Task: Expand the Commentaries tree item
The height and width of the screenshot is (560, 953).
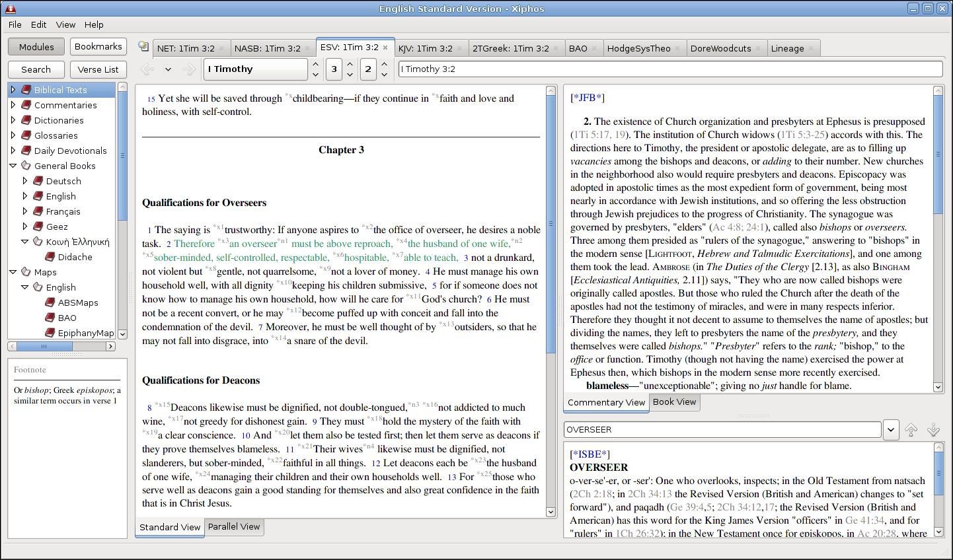Action: 13,104
